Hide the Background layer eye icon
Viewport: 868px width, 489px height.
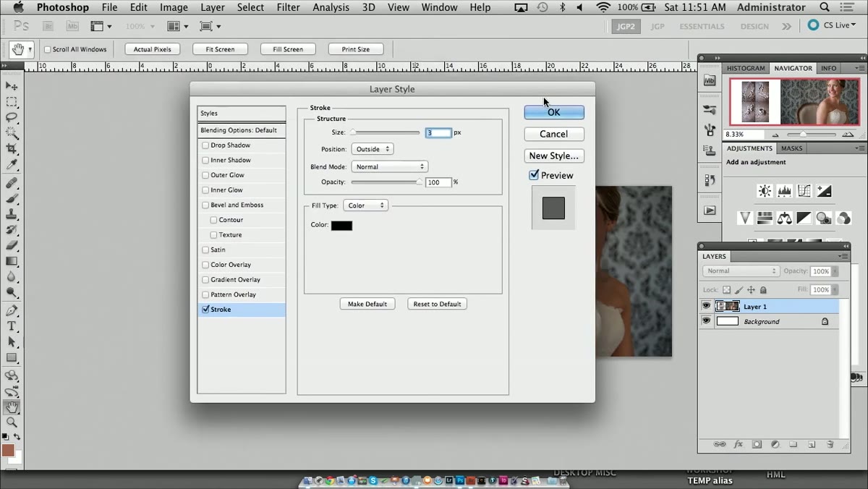706,321
